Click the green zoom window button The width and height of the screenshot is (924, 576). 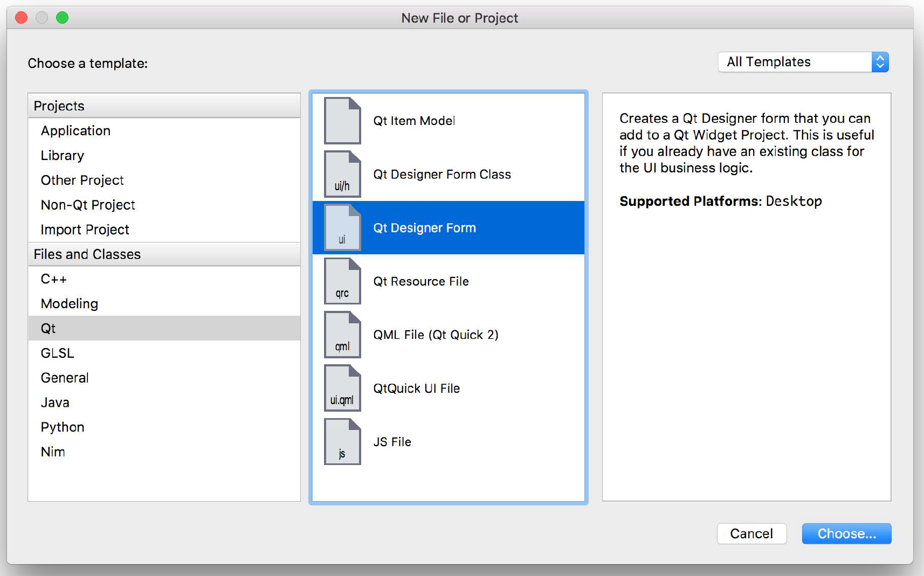63,18
